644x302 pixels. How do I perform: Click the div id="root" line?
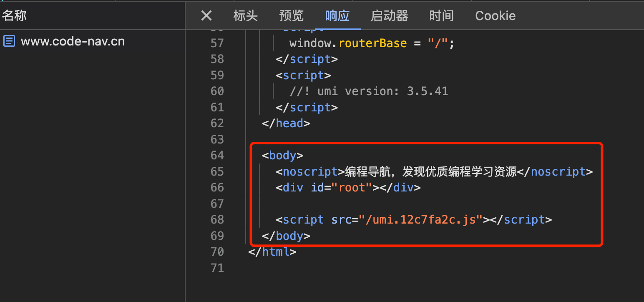(348, 188)
